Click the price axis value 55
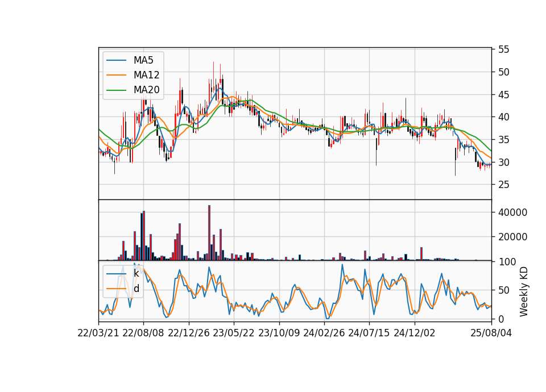Screen dimensions: 546x392 coord(503,49)
